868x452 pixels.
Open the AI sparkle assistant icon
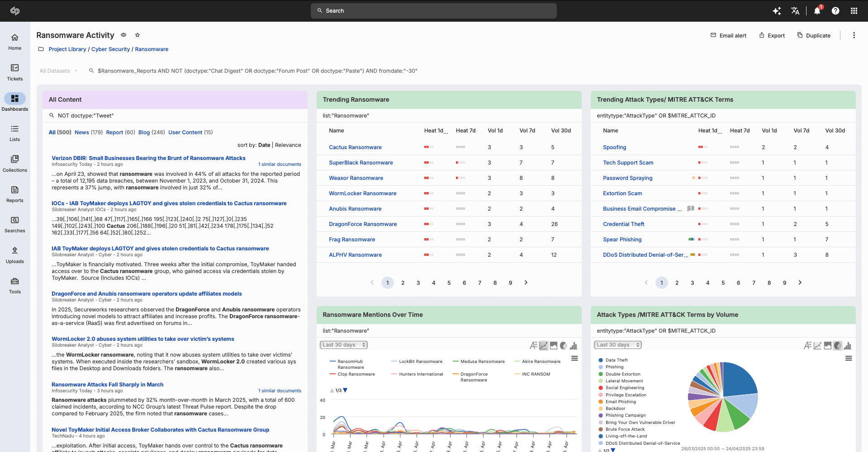click(x=777, y=11)
